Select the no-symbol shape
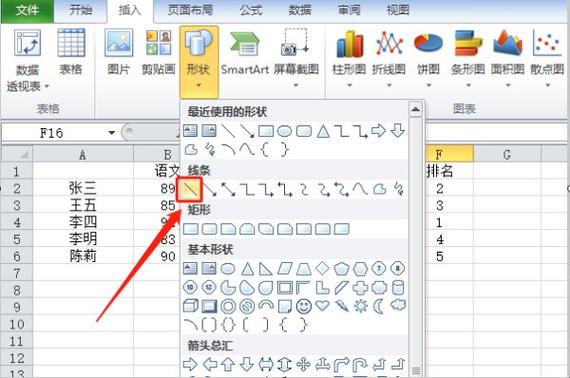The height and width of the screenshot is (378, 570). point(247,306)
